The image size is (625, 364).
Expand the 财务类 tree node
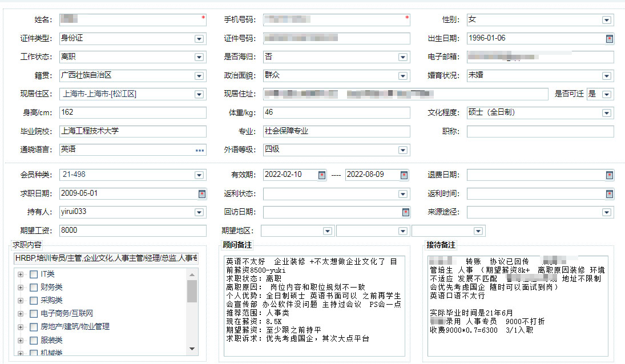coord(21,288)
